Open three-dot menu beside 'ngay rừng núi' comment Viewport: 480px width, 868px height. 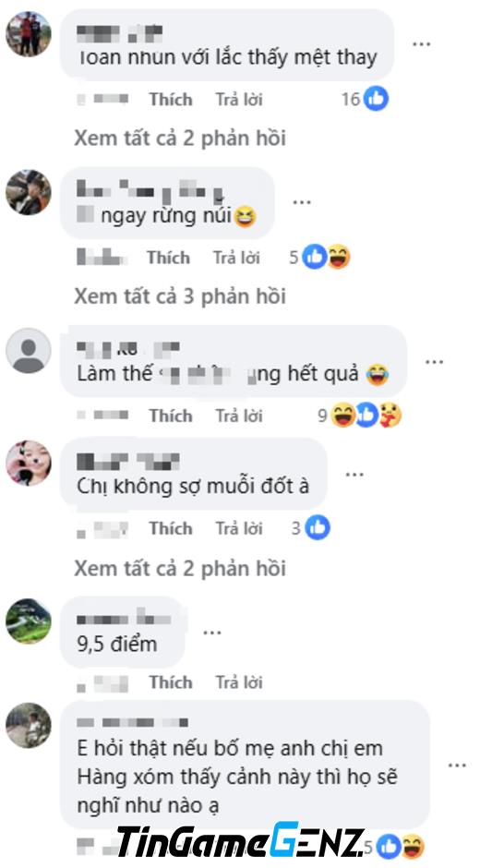[x=302, y=202]
